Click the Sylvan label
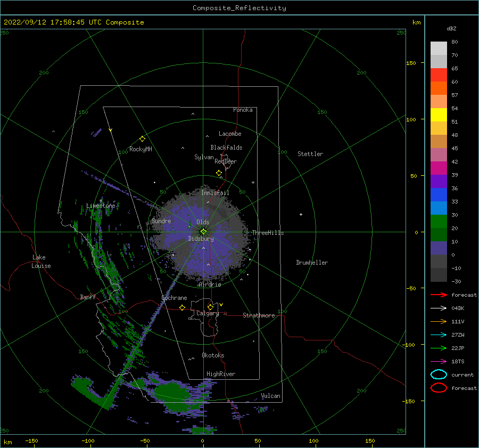 click(204, 157)
